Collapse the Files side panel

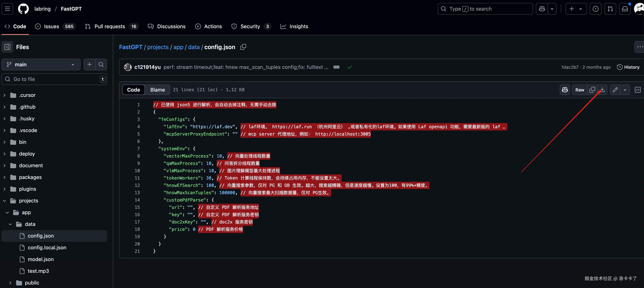[8, 47]
